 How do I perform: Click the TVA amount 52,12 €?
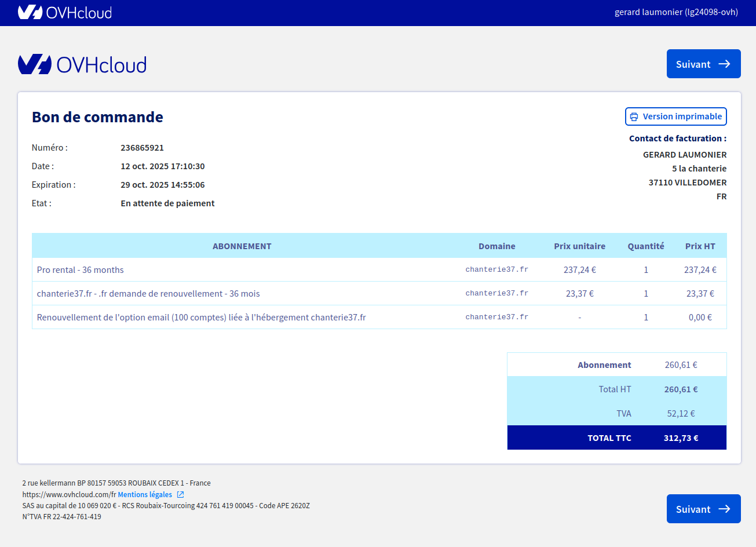681,414
